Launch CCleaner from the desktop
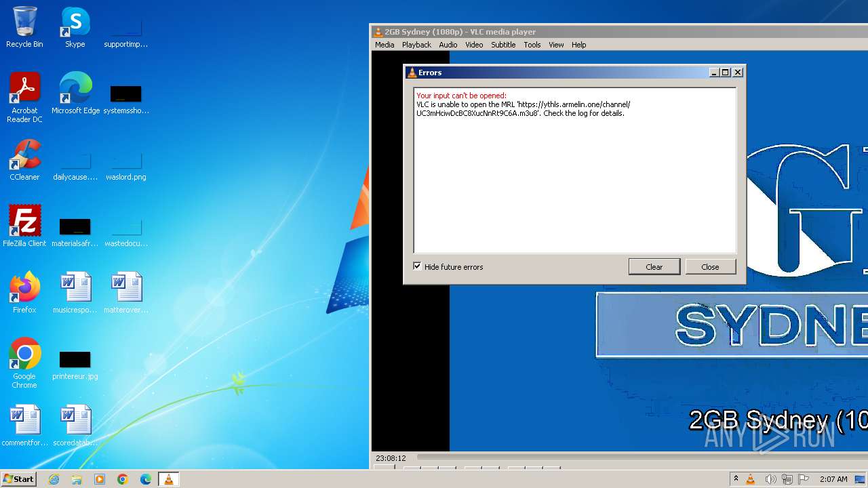Screen dimensions: 868x488 pyautogui.click(x=24, y=160)
